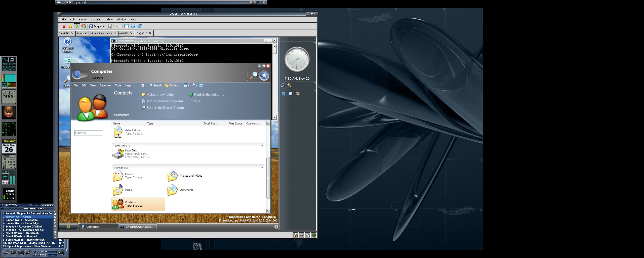Collapse the Storage group
Screen dimensions: 644x258
[x=262, y=168]
